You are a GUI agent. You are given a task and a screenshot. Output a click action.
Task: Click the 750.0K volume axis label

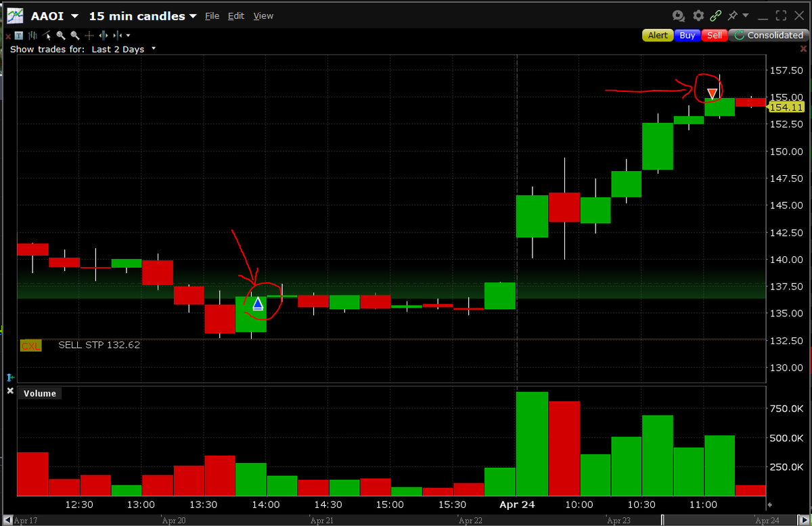click(x=787, y=409)
